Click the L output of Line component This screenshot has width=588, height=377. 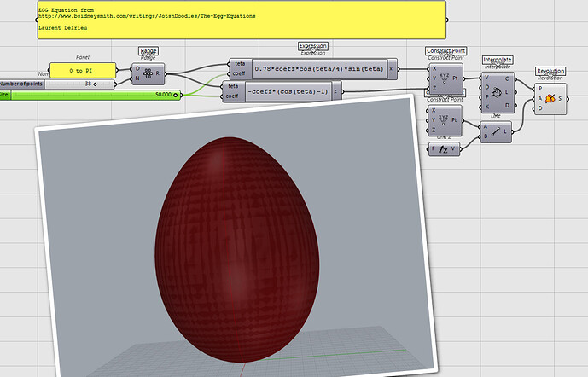tap(505, 131)
